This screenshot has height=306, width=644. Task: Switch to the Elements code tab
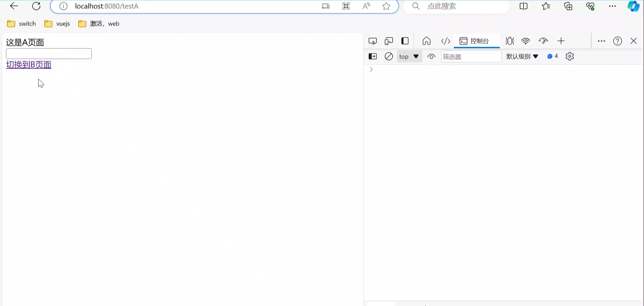[x=446, y=41]
